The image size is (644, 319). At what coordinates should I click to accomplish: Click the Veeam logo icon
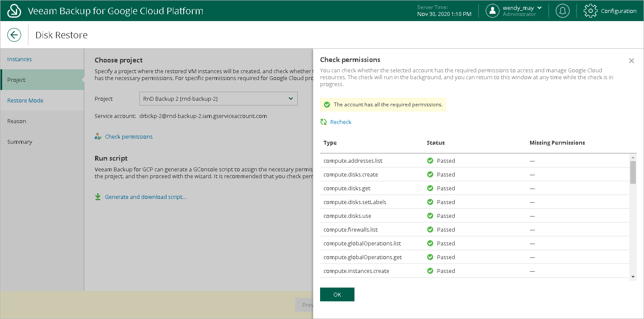pos(14,11)
